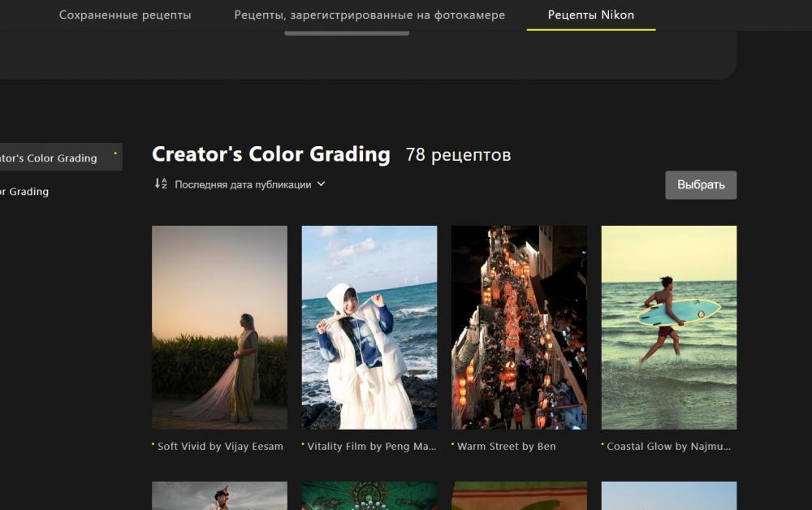Open Vitality Film by Peng Ma thumbnail
This screenshot has width=812, height=510.
(369, 327)
